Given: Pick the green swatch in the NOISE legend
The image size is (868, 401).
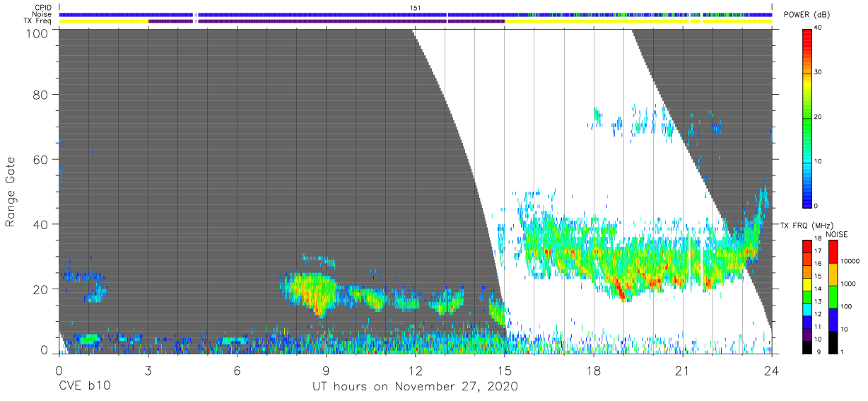Looking at the screenshot, I should 833,297.
